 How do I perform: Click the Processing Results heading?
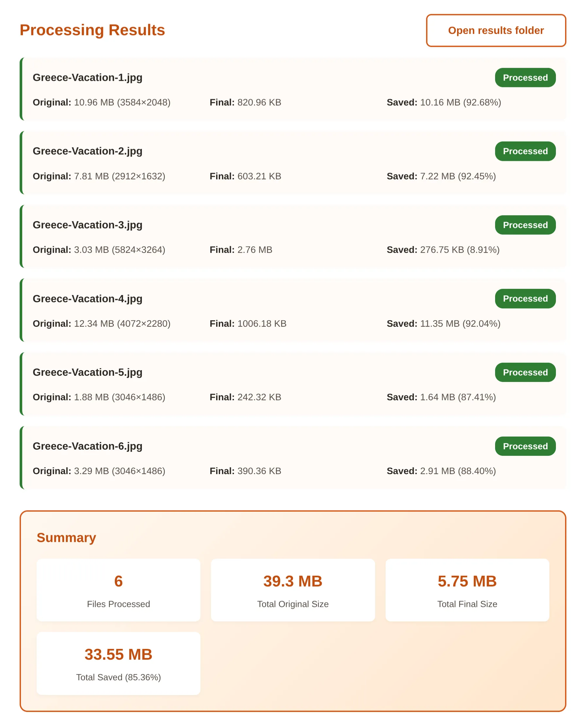point(92,30)
